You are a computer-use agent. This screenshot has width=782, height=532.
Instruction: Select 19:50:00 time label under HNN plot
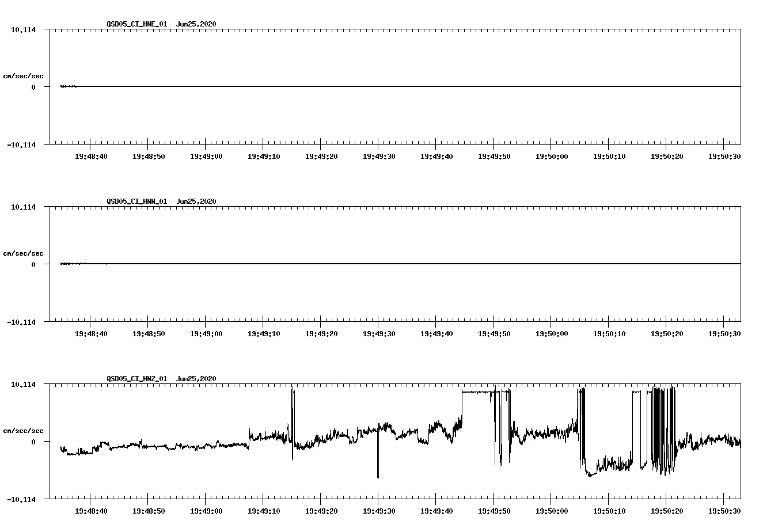coord(552,333)
